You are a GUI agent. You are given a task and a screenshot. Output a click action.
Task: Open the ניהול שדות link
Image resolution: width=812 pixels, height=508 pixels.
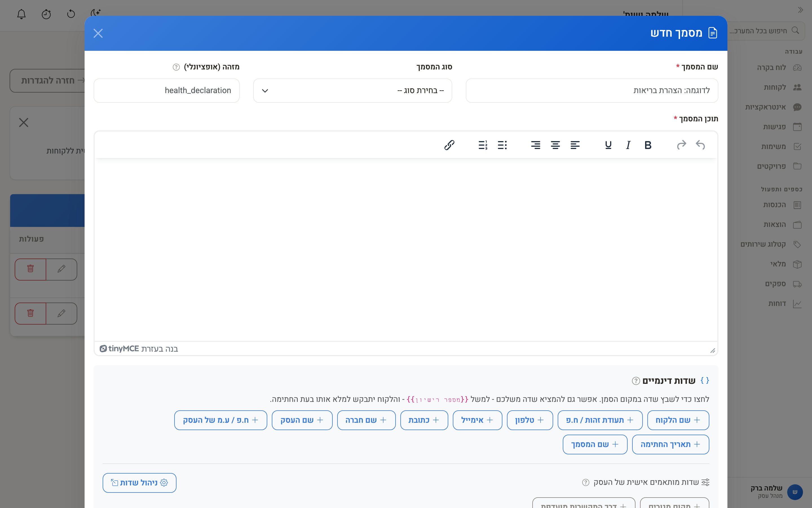(x=139, y=483)
